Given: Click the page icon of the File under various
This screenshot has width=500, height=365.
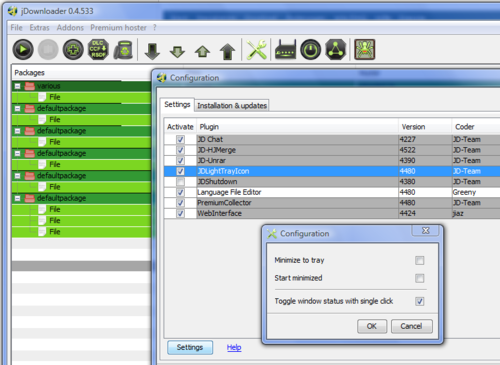Looking at the screenshot, I should [42, 97].
